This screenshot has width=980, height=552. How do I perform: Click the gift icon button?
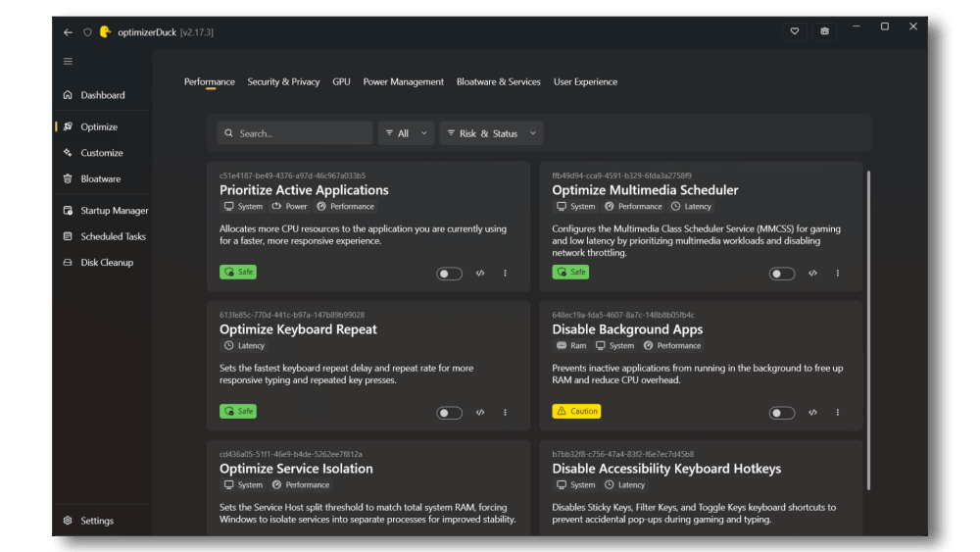[824, 31]
